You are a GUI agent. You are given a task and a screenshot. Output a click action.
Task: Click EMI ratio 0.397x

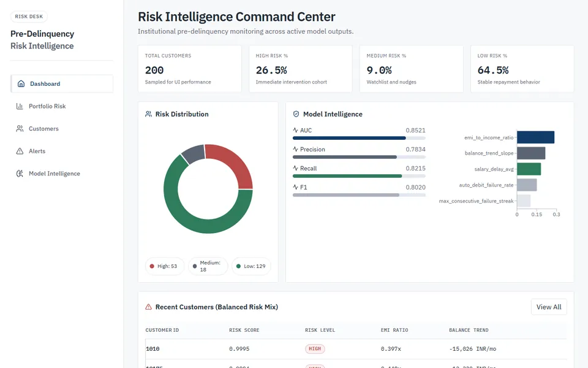[x=391, y=349]
